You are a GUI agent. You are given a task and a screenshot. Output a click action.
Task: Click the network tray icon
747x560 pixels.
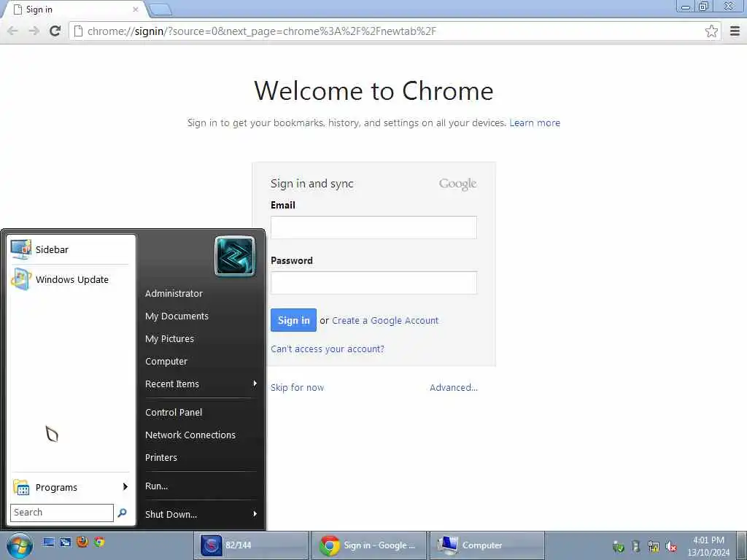(x=654, y=547)
